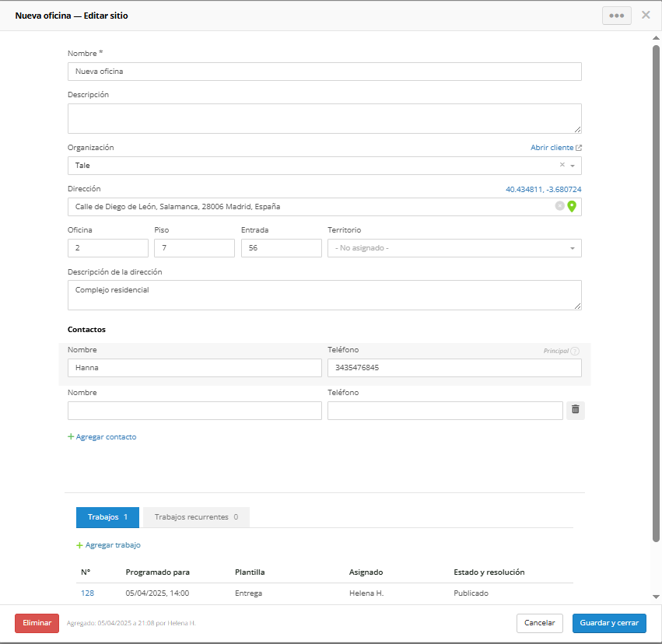Click the date cell 05/04/2025, 14:00
The width and height of the screenshot is (662, 644).
point(157,593)
